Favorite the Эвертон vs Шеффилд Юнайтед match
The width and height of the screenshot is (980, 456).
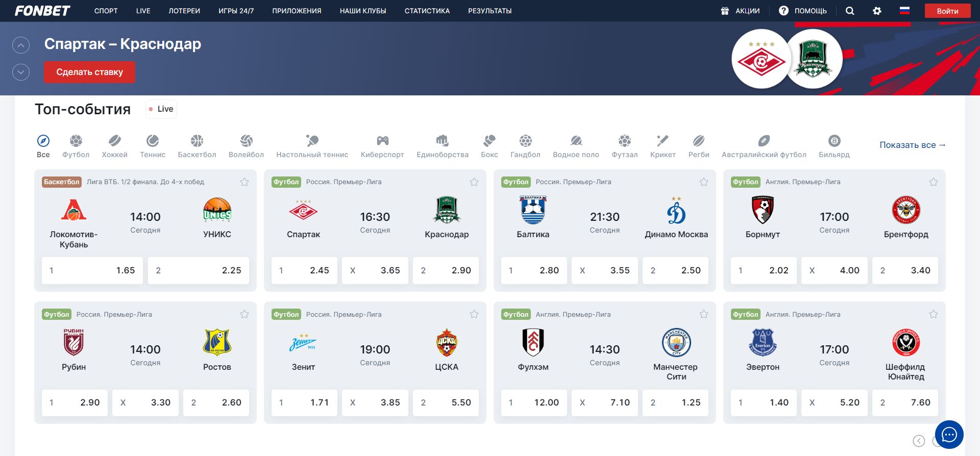934,314
